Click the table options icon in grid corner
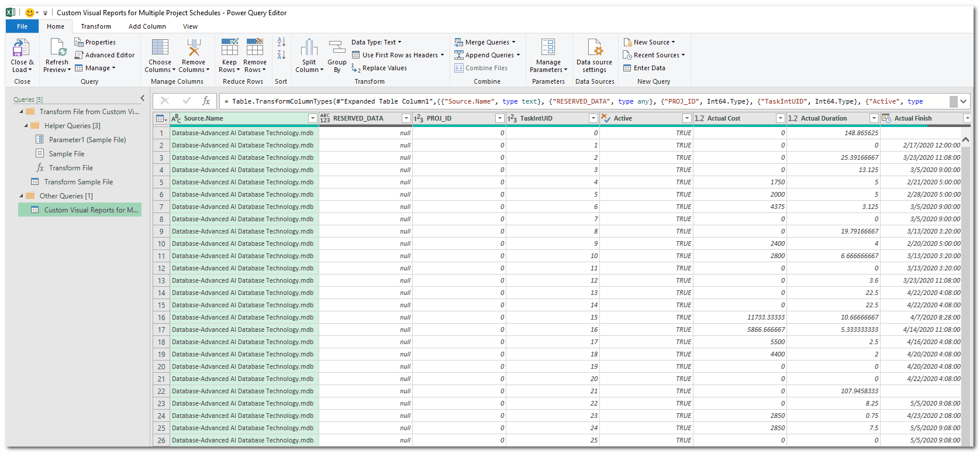 (x=161, y=118)
